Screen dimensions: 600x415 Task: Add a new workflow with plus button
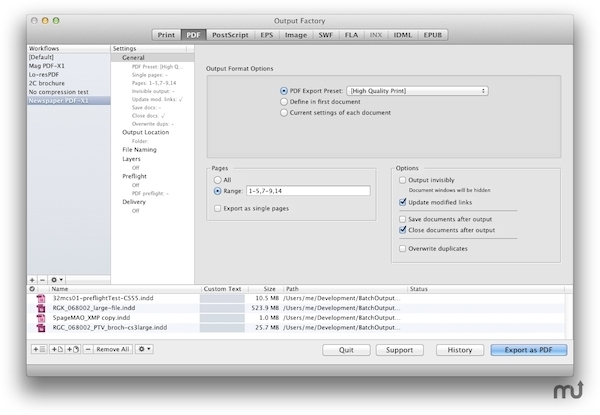pos(31,279)
